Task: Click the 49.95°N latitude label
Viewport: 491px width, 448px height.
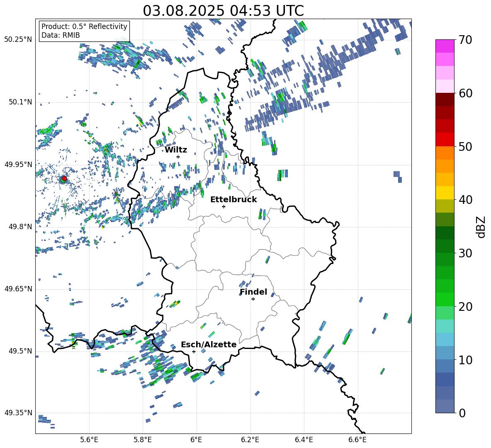Action: tap(18, 165)
